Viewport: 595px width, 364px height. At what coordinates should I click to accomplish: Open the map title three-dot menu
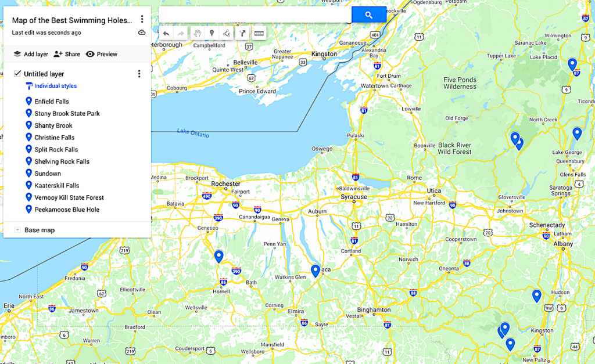pos(142,19)
